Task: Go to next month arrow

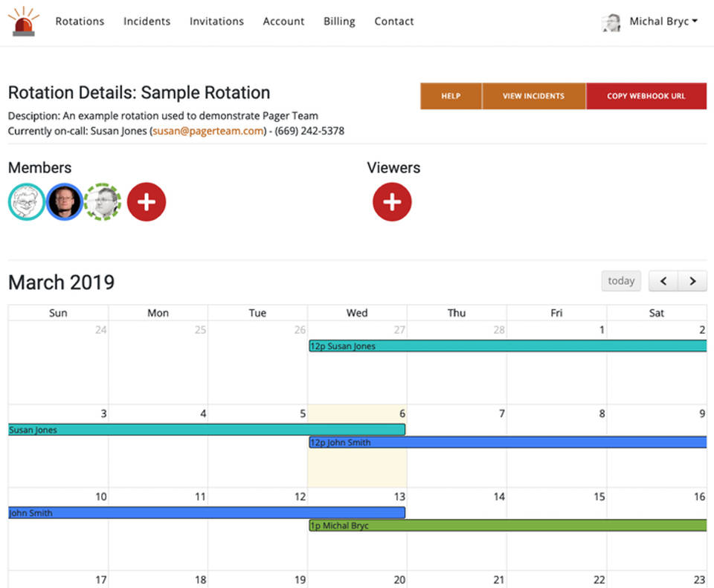Action: (692, 281)
